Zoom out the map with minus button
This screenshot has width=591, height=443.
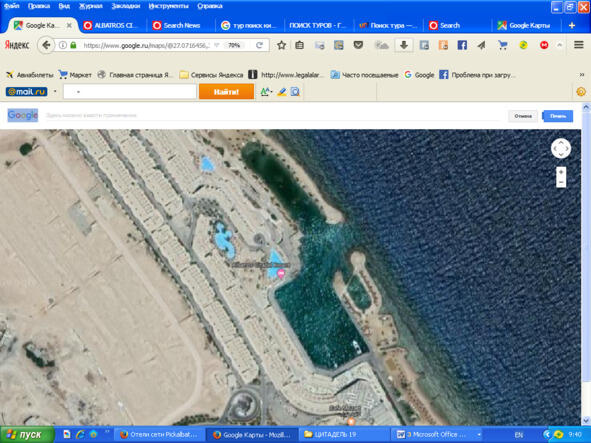(x=561, y=182)
